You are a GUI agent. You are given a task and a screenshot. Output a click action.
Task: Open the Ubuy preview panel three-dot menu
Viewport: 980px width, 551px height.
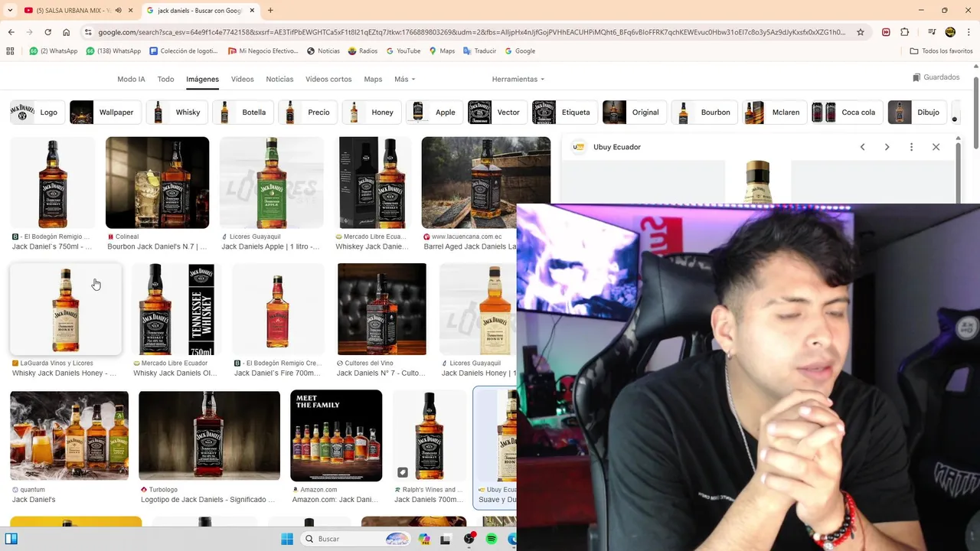911,147
